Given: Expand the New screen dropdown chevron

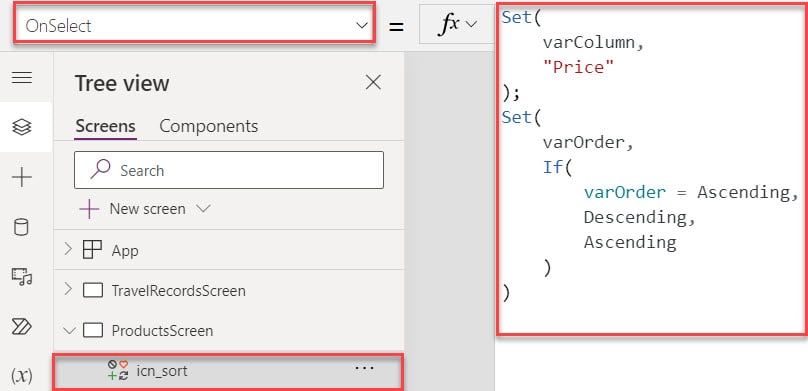Looking at the screenshot, I should coord(204,209).
